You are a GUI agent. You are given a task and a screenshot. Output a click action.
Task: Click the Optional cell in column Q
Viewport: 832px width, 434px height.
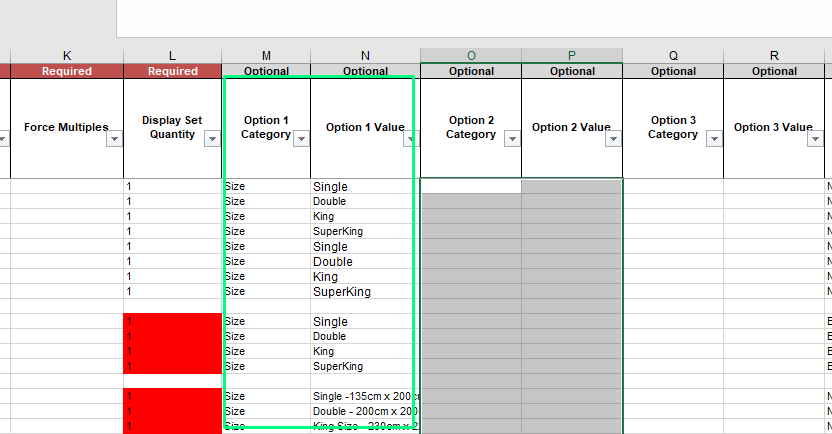tap(673, 71)
